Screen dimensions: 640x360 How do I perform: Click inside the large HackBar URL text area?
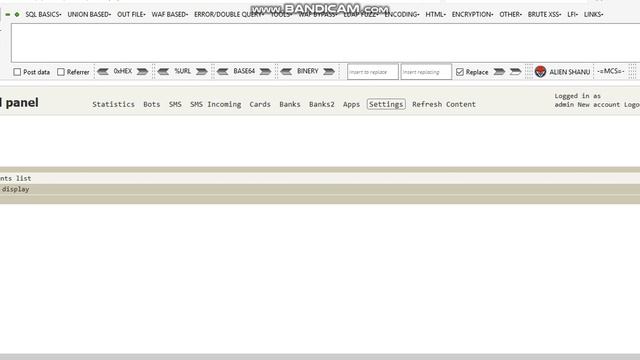[x=325, y=43]
